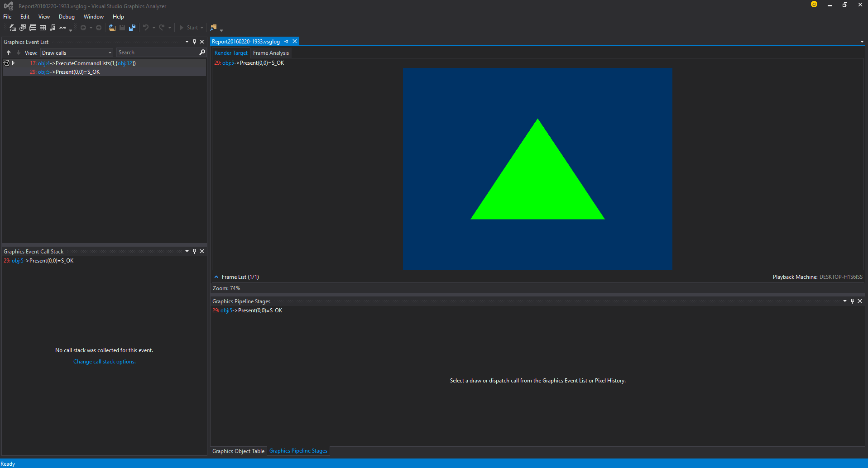The width and height of the screenshot is (868, 468).
Task: Click the search magnifier in Graphics Event List
Action: point(201,52)
